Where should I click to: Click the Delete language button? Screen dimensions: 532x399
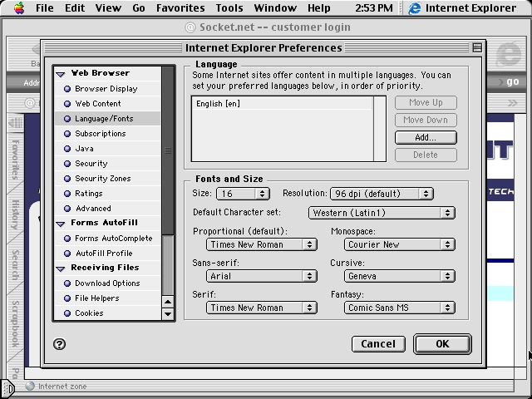coord(426,155)
